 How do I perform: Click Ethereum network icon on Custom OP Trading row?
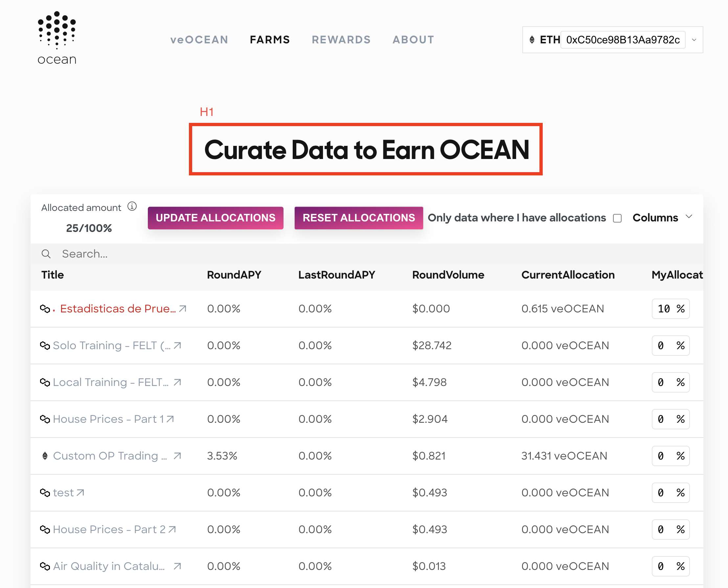pyautogui.click(x=45, y=456)
